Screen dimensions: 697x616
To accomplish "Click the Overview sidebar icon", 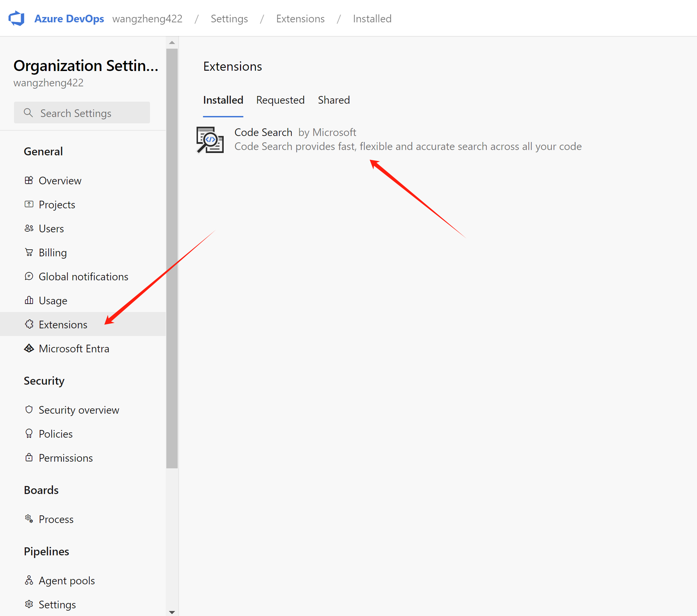I will 29,180.
